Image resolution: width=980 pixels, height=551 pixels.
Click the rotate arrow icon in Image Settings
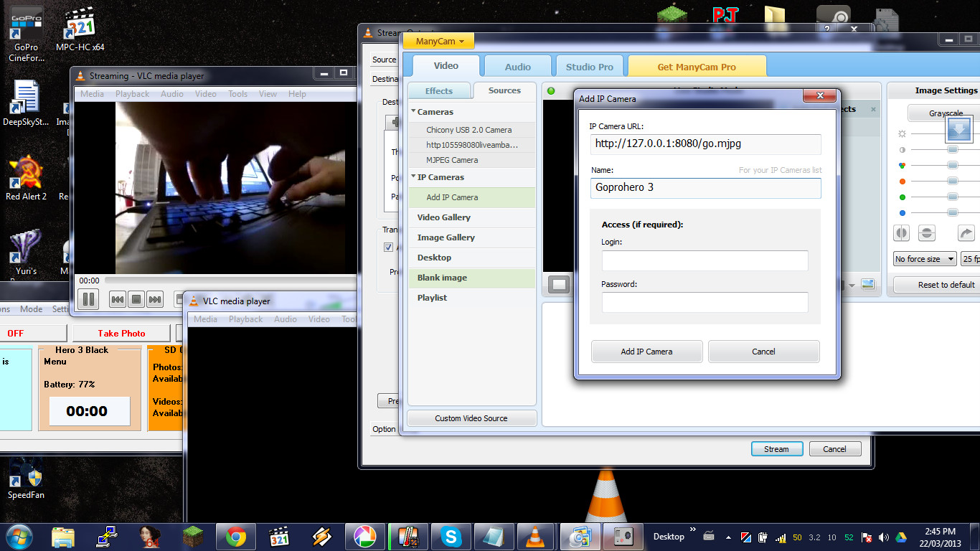(966, 233)
